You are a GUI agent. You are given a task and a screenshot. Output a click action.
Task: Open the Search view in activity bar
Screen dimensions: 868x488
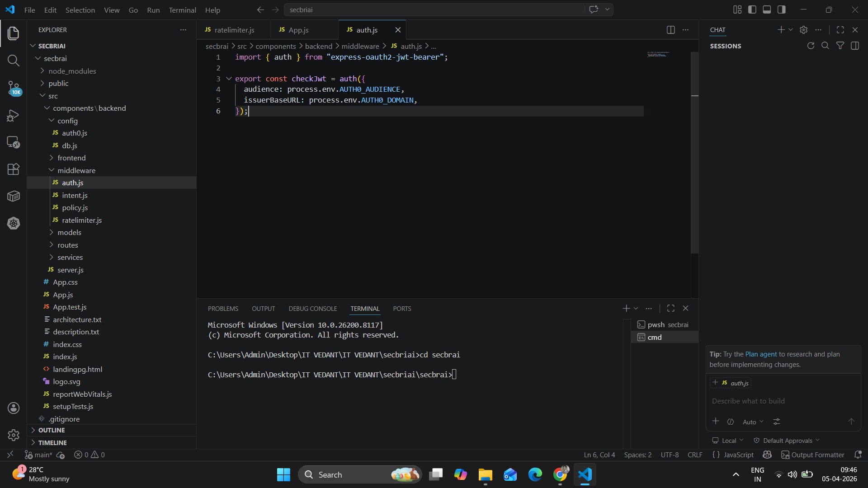pyautogui.click(x=14, y=61)
